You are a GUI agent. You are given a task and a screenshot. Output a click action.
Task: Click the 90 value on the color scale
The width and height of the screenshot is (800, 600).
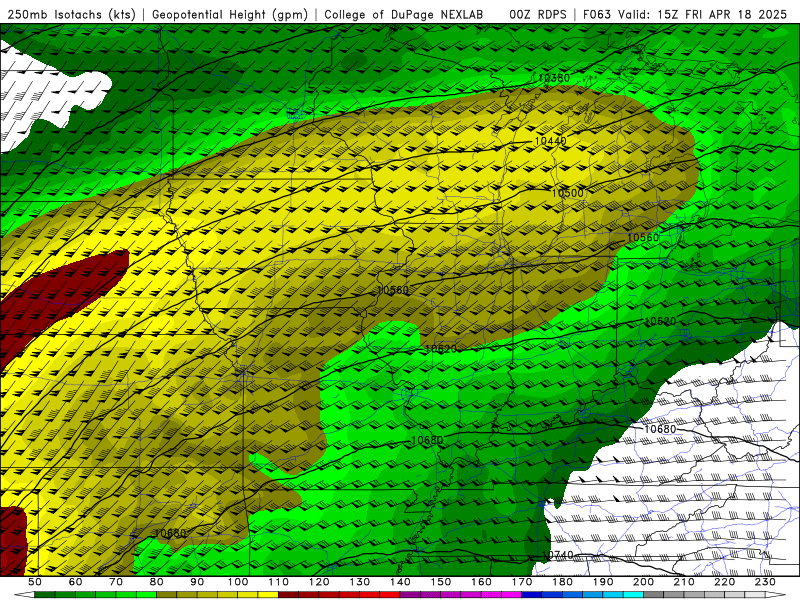197,582
